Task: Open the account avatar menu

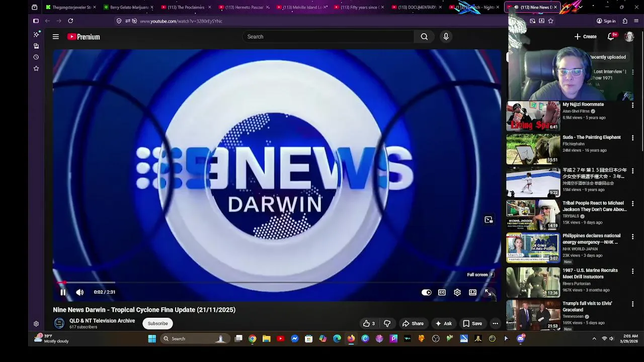Action: point(629,37)
